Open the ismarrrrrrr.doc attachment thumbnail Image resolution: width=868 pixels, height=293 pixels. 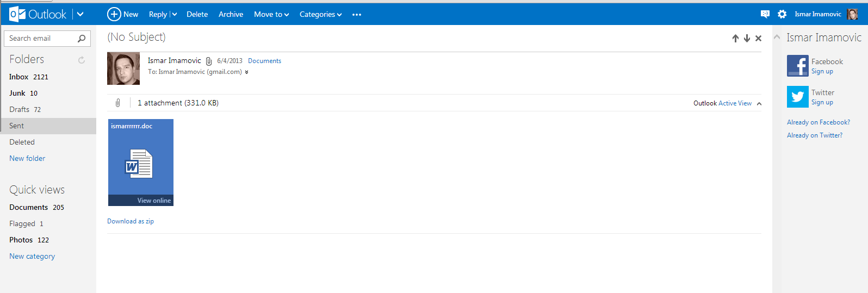[x=140, y=162]
